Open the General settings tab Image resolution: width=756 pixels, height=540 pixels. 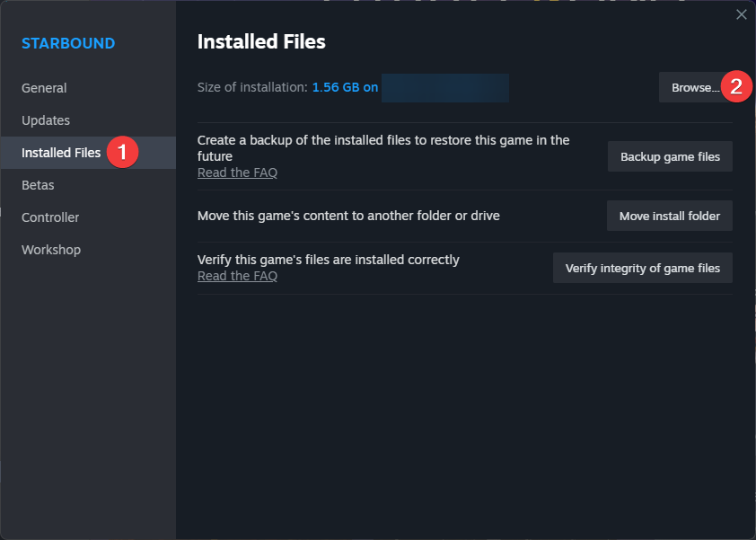(x=44, y=88)
